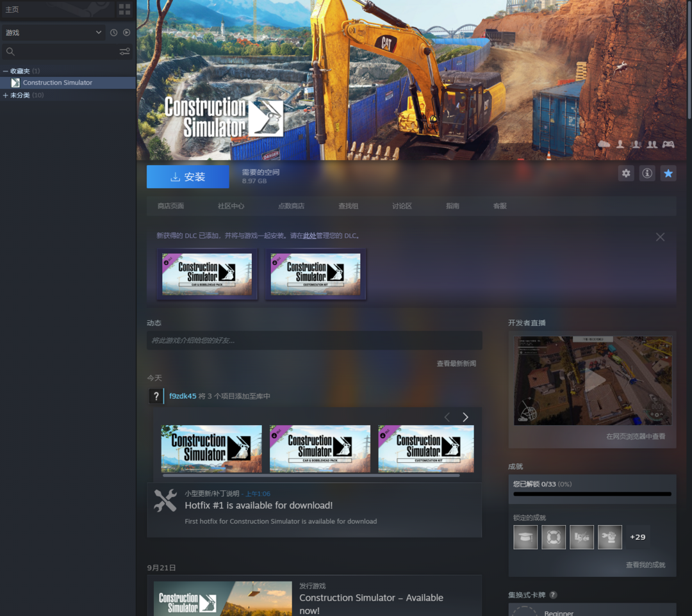Toggle ready-to-play filter icon

coord(127,33)
